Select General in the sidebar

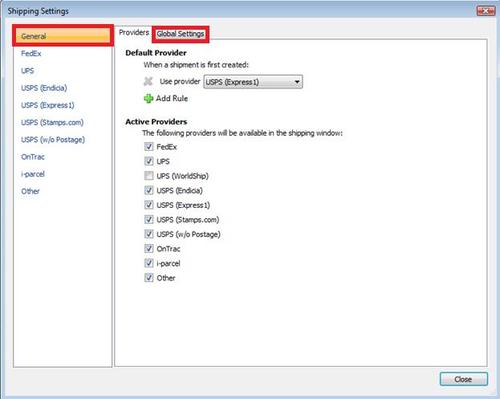coord(63,36)
